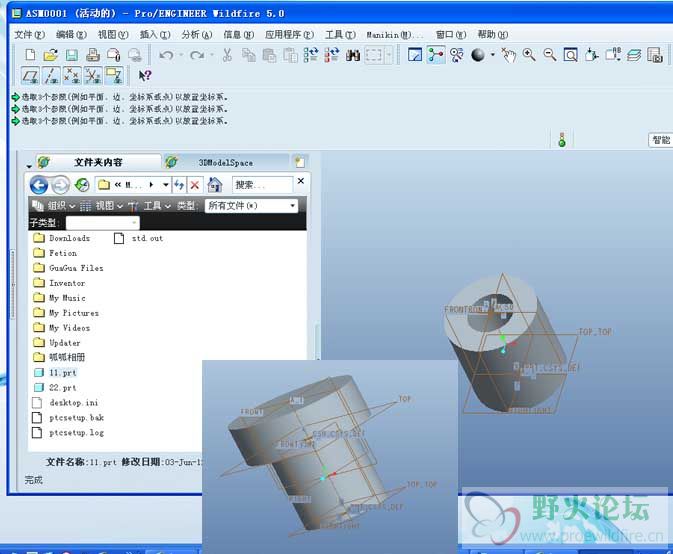The height and width of the screenshot is (554, 673).
Task: Save the model with the floppy disk icon
Action: [x=72, y=55]
